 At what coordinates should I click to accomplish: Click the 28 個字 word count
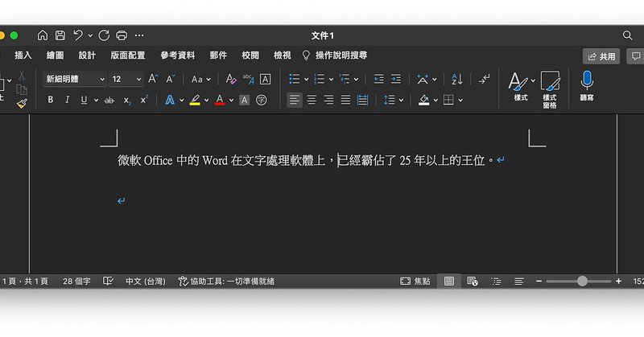[x=76, y=282]
